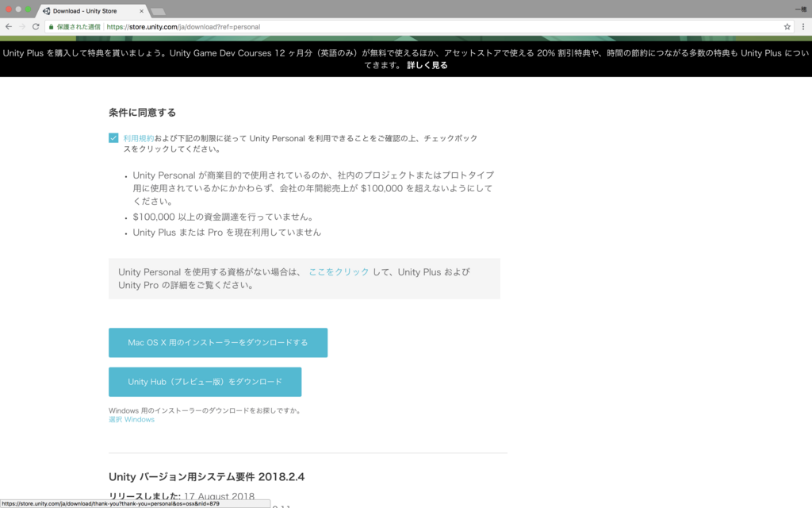Click the browser back arrow
The height and width of the screenshot is (508, 812).
point(8,26)
